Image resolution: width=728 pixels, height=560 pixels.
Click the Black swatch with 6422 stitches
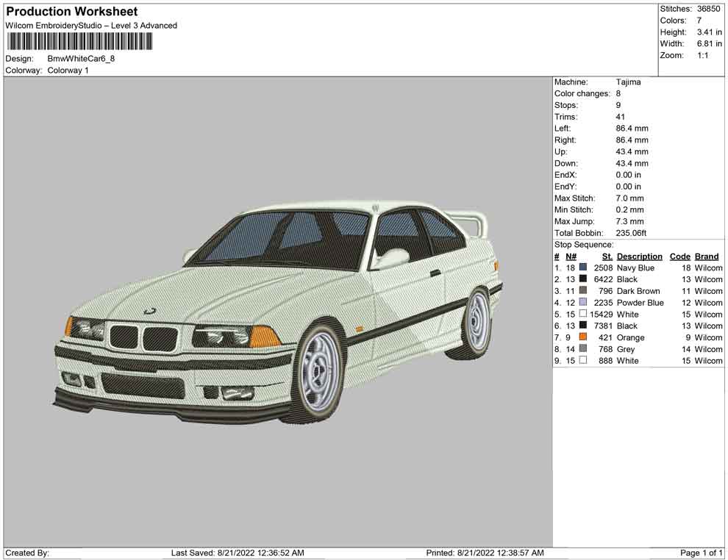[583, 279]
